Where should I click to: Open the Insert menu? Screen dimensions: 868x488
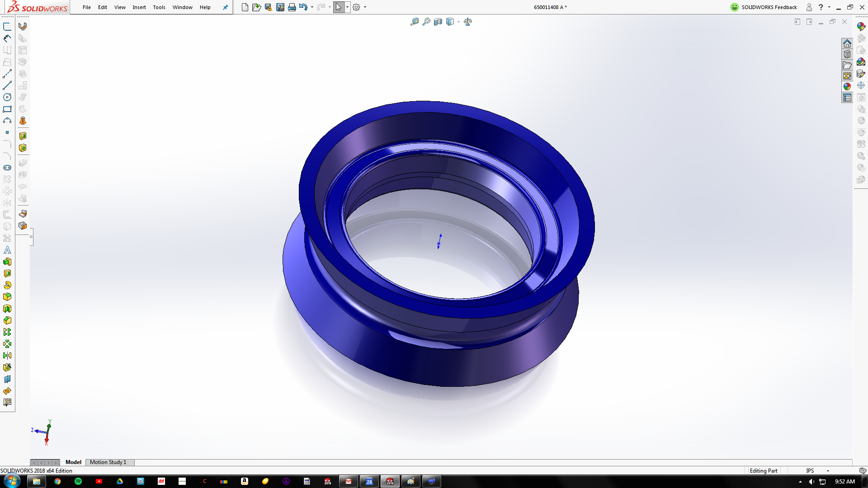(x=139, y=7)
